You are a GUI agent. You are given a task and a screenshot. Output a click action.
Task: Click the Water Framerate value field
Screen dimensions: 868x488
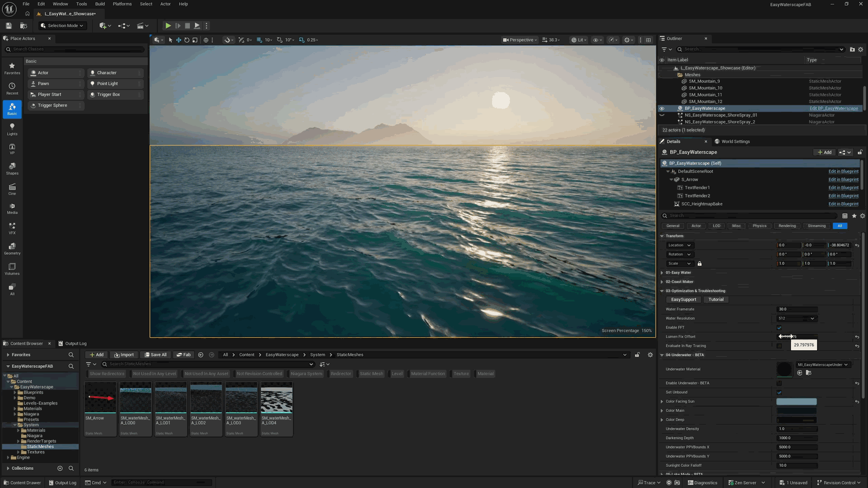[x=796, y=309]
